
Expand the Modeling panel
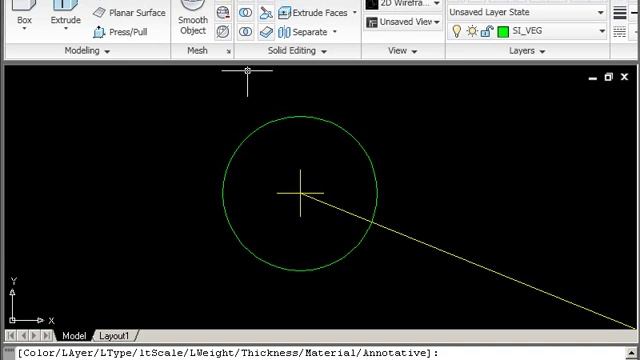coord(87,51)
